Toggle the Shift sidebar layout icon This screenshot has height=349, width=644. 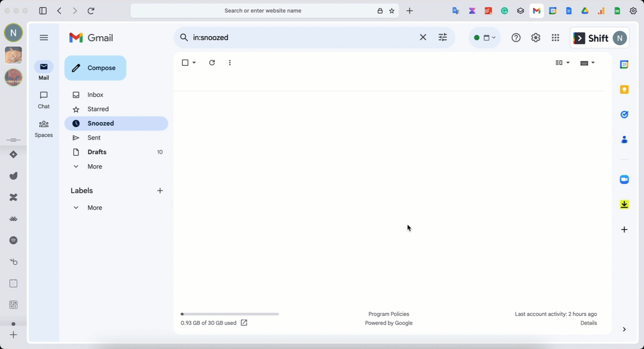[43, 11]
